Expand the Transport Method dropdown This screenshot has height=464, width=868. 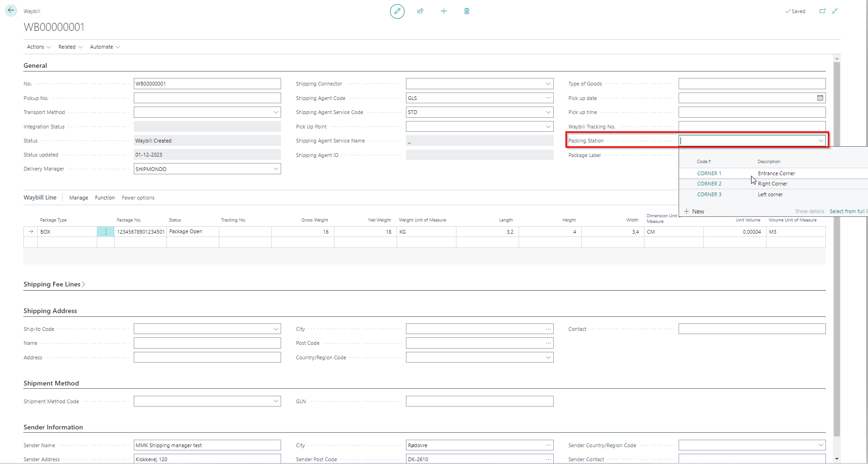click(x=276, y=112)
